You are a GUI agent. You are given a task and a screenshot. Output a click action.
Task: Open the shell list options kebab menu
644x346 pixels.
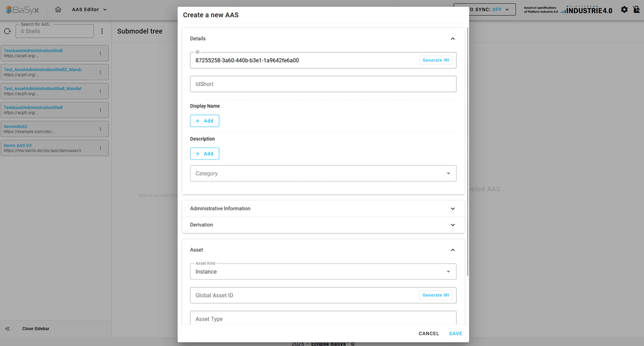point(102,31)
